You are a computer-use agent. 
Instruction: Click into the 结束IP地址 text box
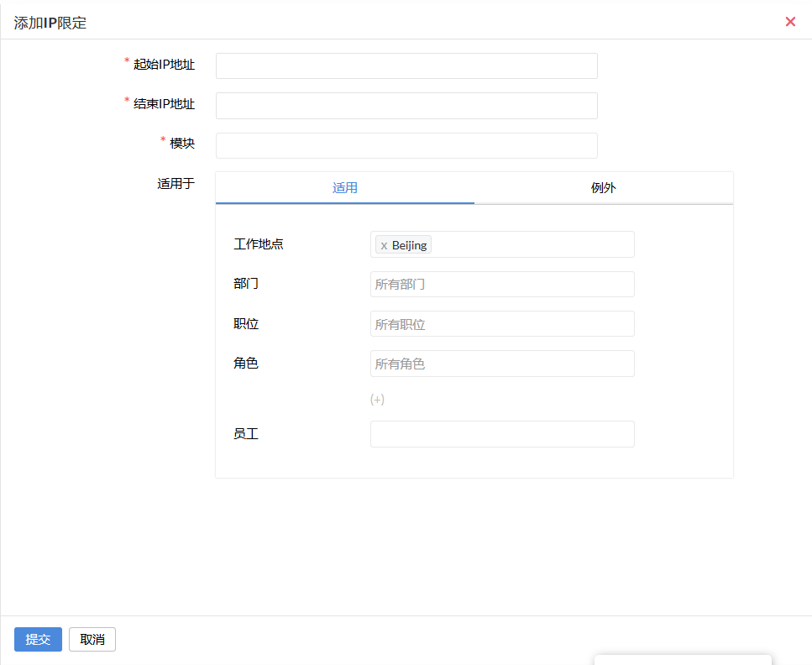406,106
